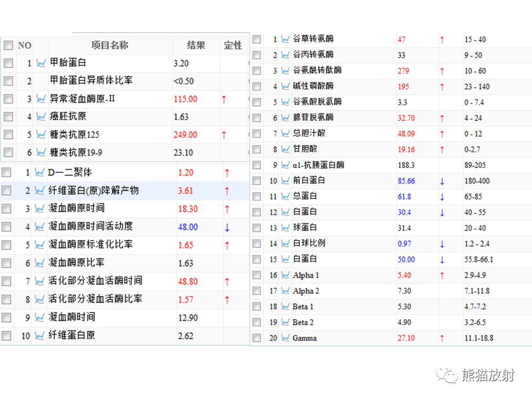Select result value 115.00
The image size is (532, 399).
185,99
